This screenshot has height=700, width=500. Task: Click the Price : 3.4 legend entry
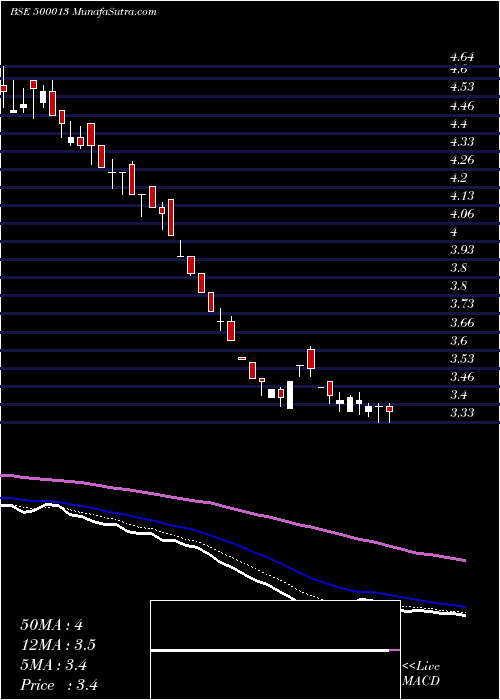[x=59, y=685]
